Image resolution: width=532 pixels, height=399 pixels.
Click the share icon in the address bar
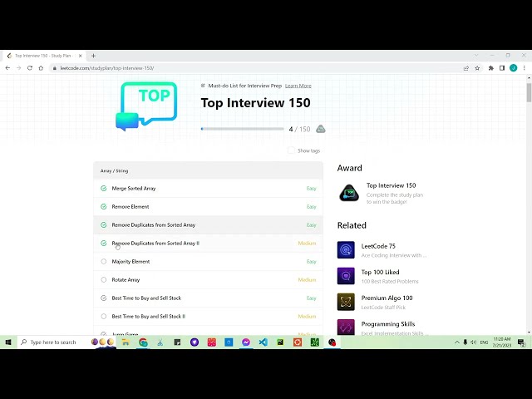click(x=466, y=68)
